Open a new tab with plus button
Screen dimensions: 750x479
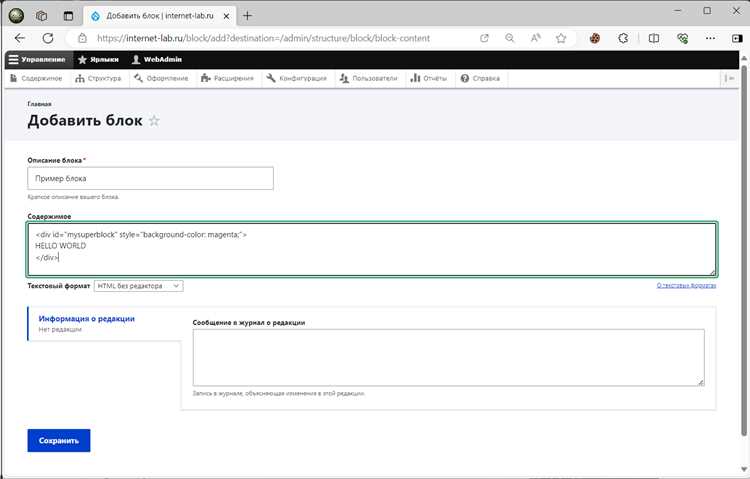(x=247, y=16)
